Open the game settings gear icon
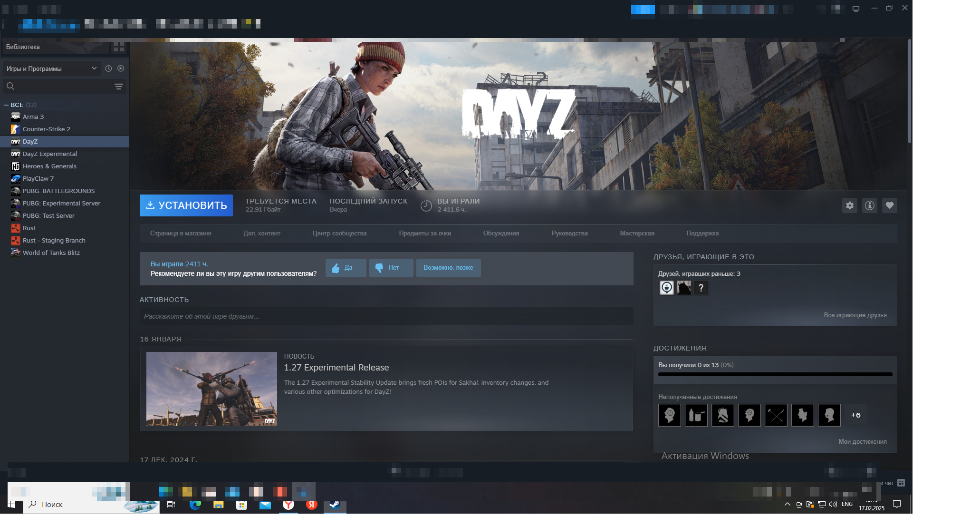Screen dimensions: 980x526 [850, 205]
